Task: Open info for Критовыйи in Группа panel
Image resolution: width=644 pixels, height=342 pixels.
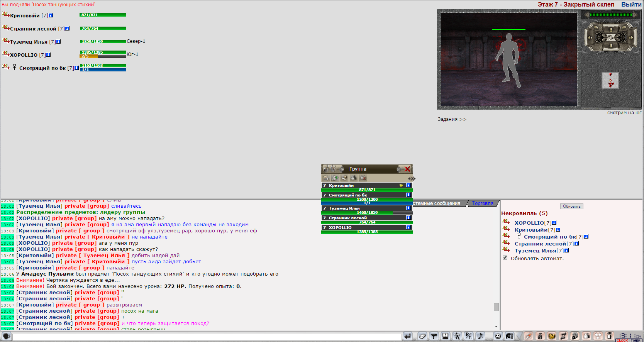Action: click(x=408, y=185)
